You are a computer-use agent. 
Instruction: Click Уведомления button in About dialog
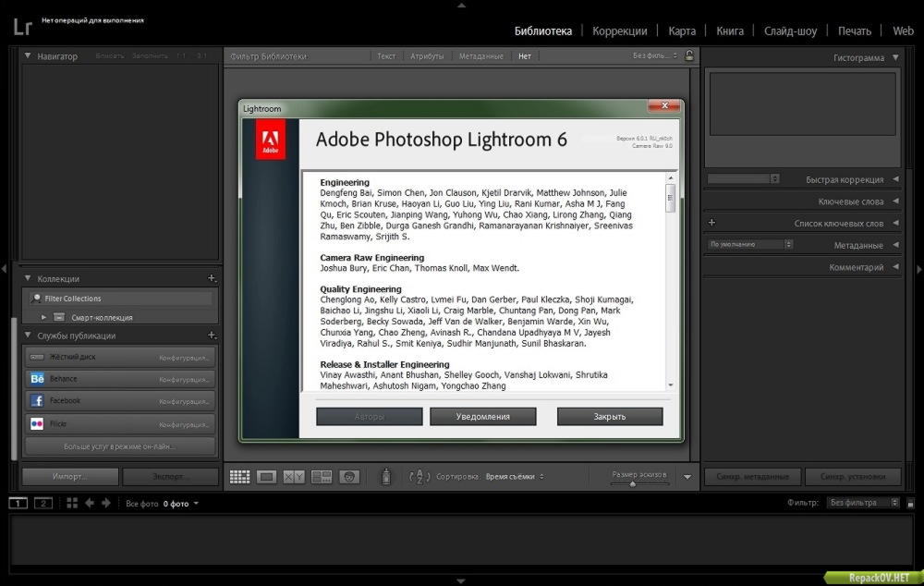(x=482, y=416)
